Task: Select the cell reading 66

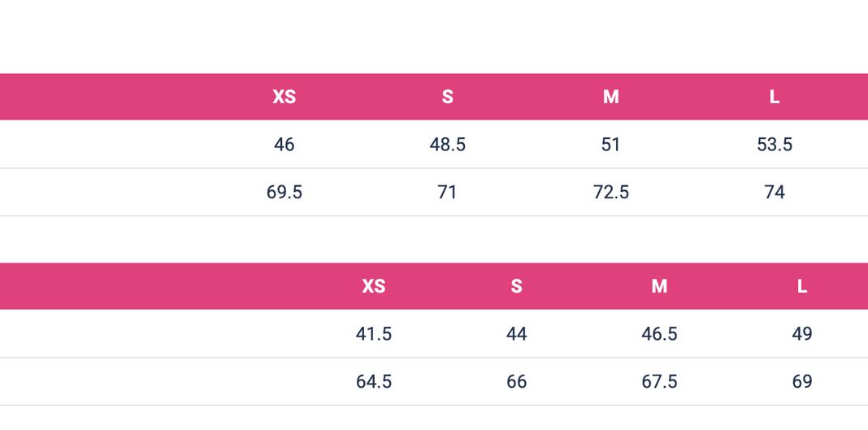Action: click(516, 382)
